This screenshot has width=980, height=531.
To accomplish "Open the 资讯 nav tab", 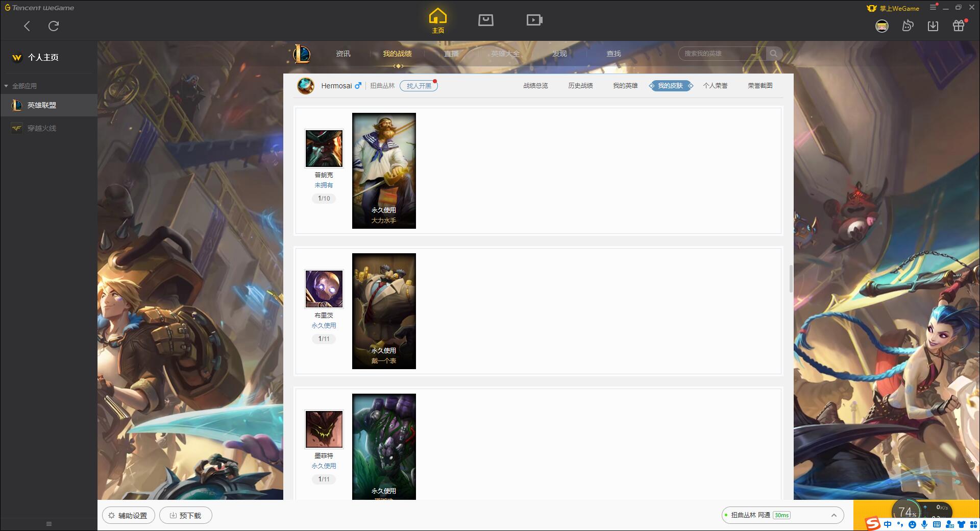I will (343, 54).
